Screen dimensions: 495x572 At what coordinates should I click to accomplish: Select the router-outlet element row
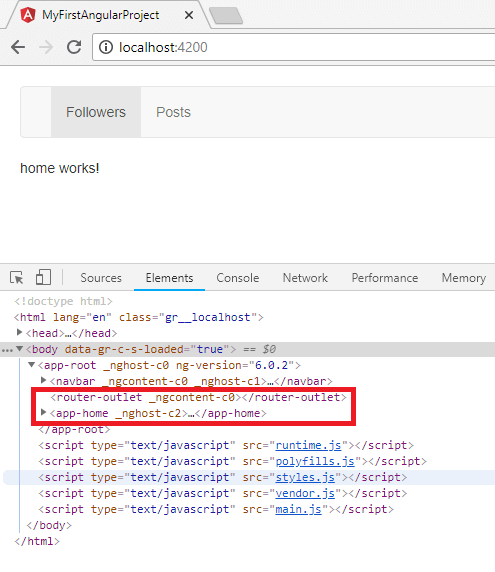click(x=198, y=397)
